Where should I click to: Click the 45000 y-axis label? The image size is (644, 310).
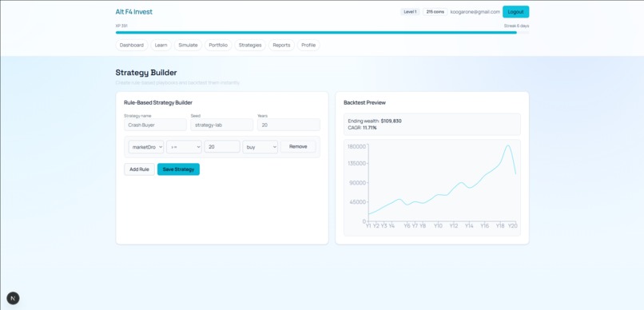point(358,202)
